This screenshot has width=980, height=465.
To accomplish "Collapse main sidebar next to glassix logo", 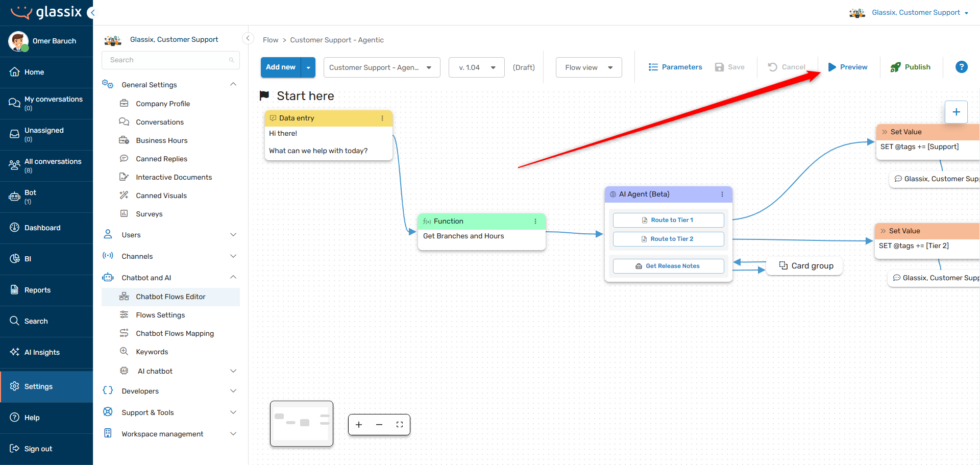I will (91, 12).
